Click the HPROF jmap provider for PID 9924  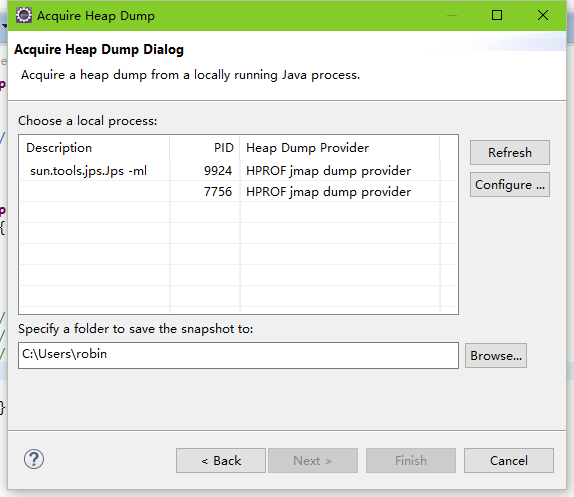[x=328, y=171]
